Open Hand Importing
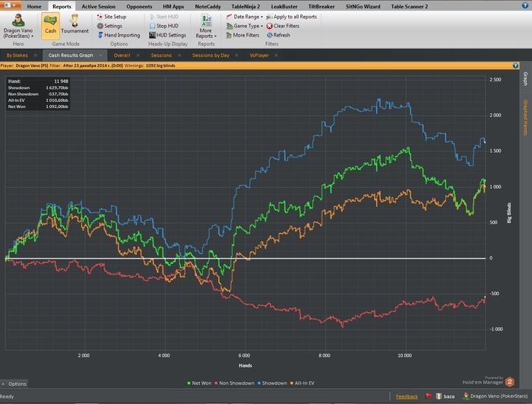This screenshot has width=532, height=404. pyautogui.click(x=119, y=35)
